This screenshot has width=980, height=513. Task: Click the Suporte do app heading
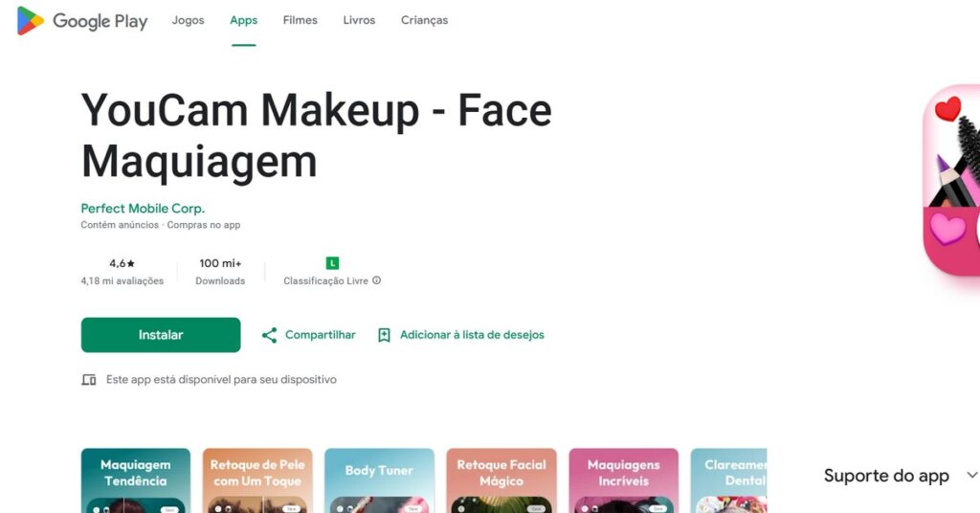886,476
